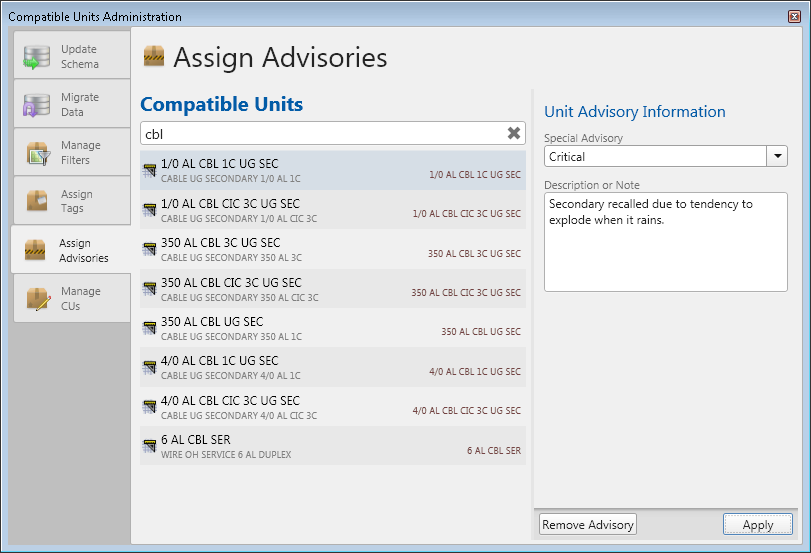Click the Migrate Data icon
The height and width of the screenshot is (553, 811).
click(37, 105)
